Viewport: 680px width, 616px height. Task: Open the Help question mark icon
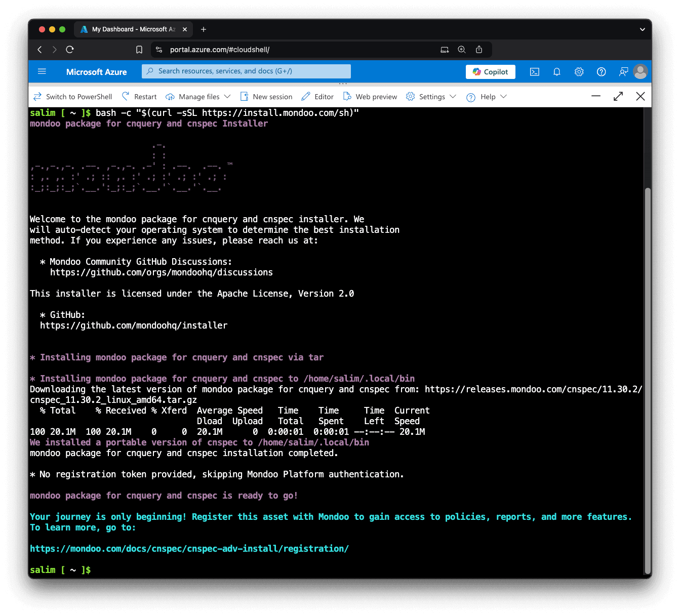pyautogui.click(x=601, y=72)
